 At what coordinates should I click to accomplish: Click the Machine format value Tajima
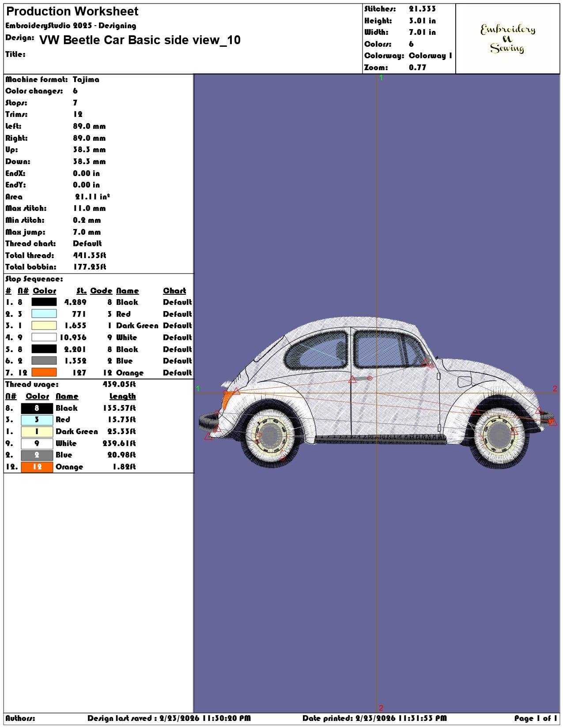tap(86, 79)
